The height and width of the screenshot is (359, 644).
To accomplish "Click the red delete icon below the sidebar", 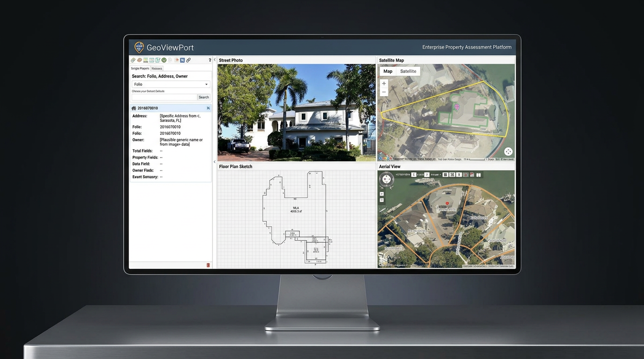I will point(208,265).
